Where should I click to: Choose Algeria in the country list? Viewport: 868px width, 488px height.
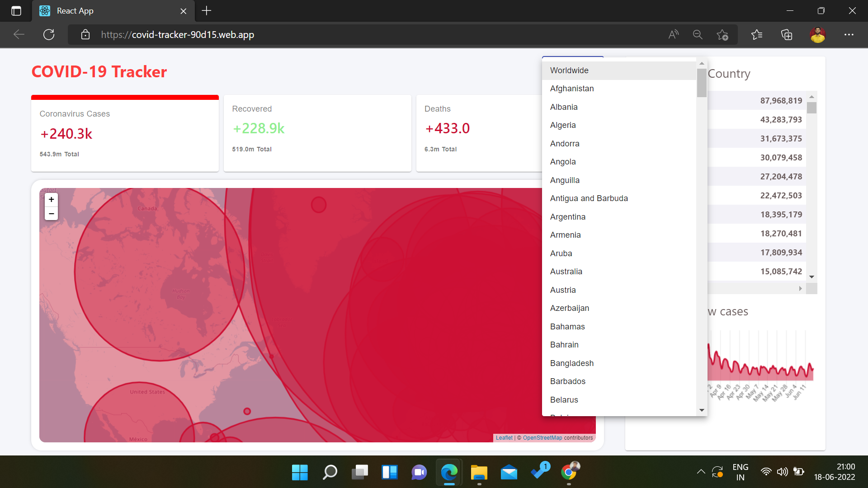[x=619, y=125]
